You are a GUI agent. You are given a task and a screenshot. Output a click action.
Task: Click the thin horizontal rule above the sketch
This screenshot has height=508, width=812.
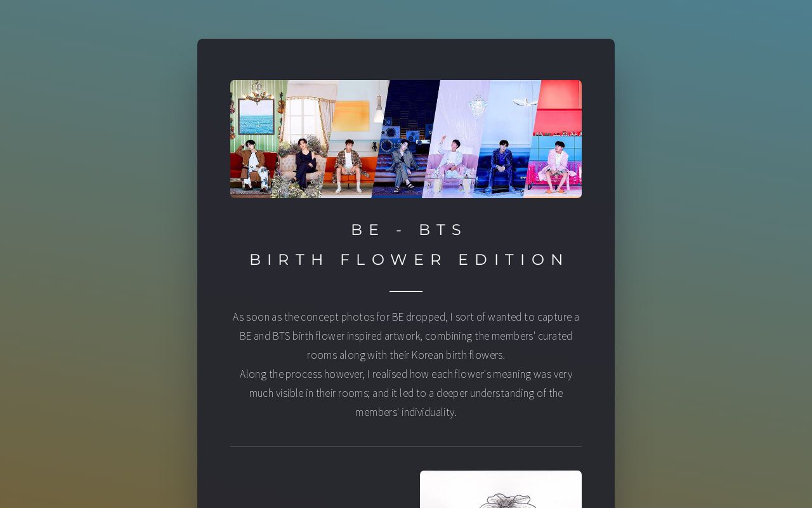[x=406, y=446]
